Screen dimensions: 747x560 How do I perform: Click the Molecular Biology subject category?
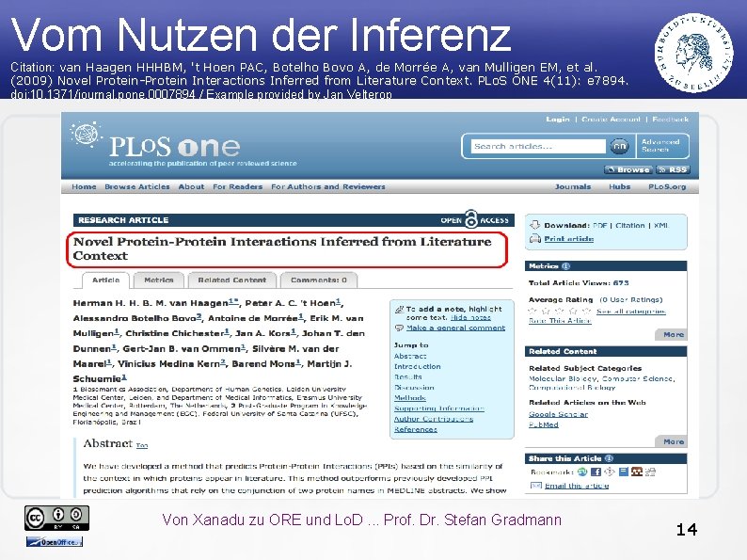(x=564, y=379)
